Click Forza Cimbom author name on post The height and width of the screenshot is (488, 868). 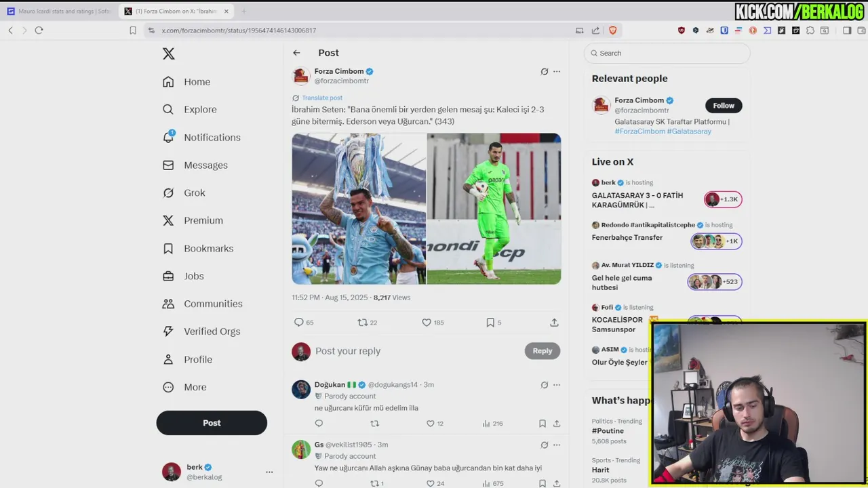point(339,71)
